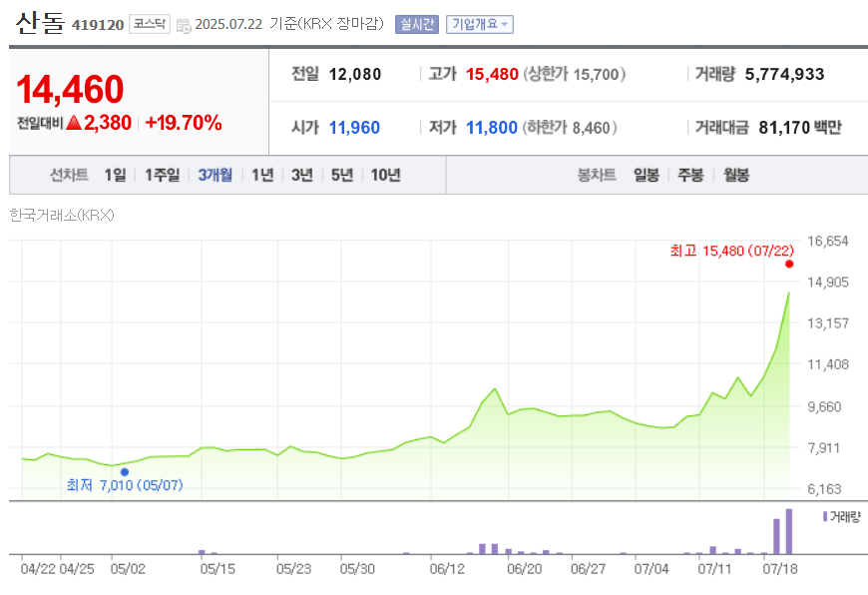
Task: Show the 월봉 monthly candle chart
Action: 736,175
